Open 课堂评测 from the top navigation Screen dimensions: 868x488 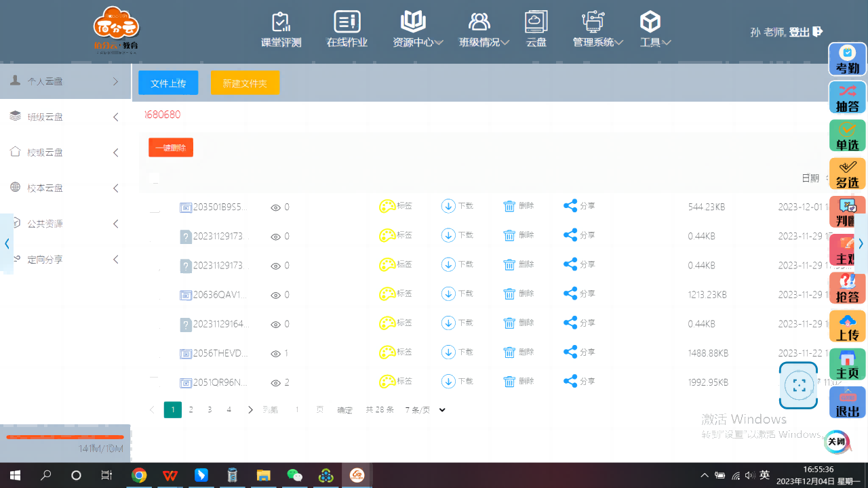[281, 30]
